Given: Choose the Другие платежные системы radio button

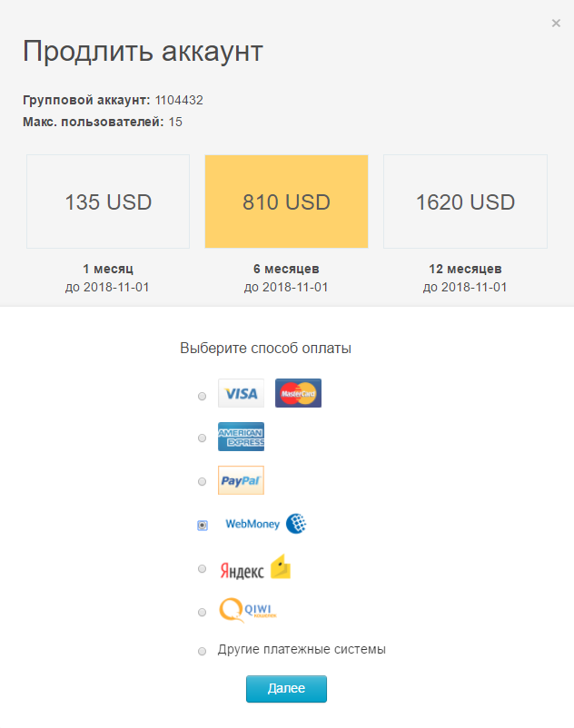Looking at the screenshot, I should 202,652.
